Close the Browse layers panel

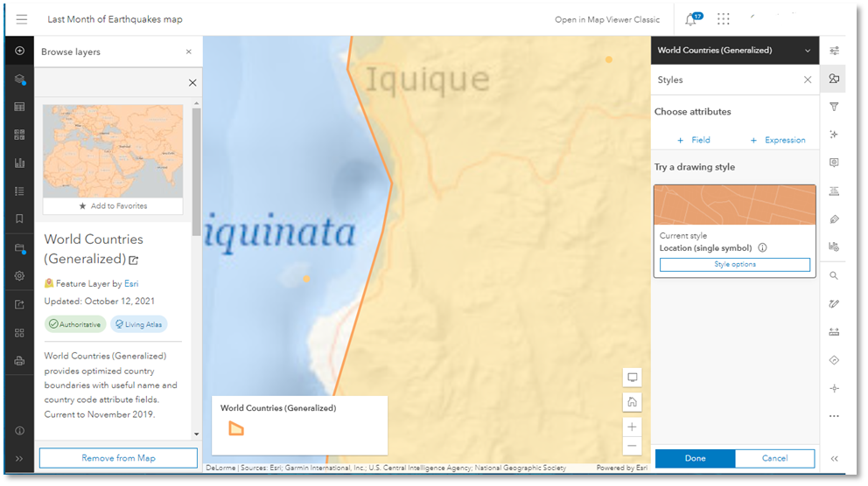pyautogui.click(x=189, y=52)
